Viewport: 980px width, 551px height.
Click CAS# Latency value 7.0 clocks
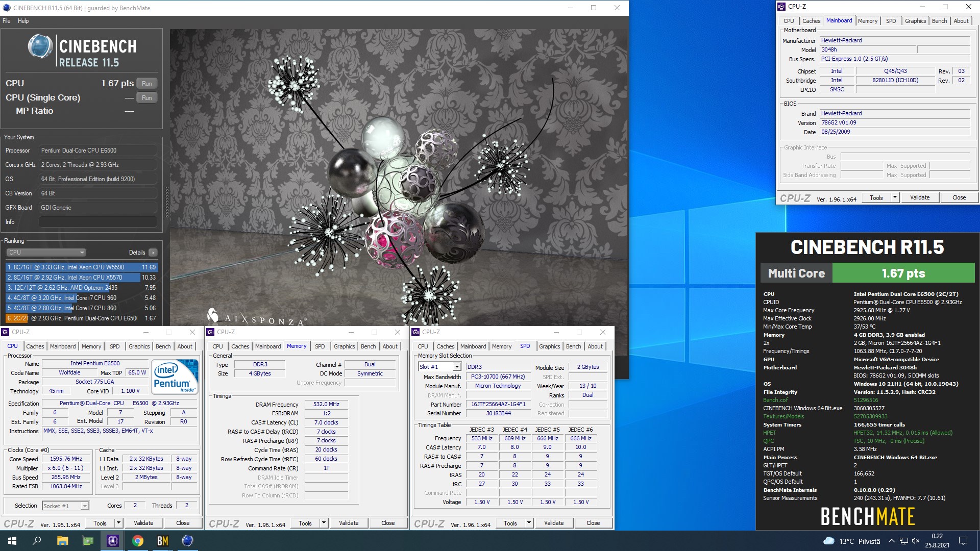point(326,422)
